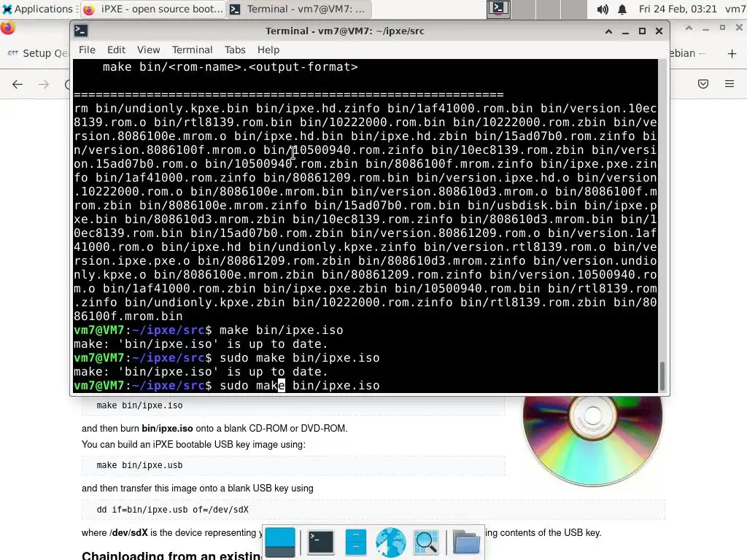
Task: Open home folder icon in dock
Action: [465, 542]
